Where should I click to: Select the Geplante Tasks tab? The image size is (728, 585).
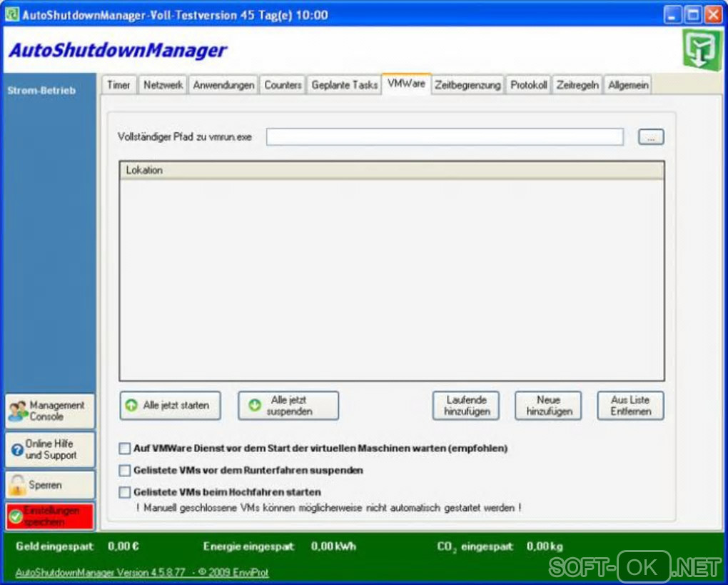(344, 85)
